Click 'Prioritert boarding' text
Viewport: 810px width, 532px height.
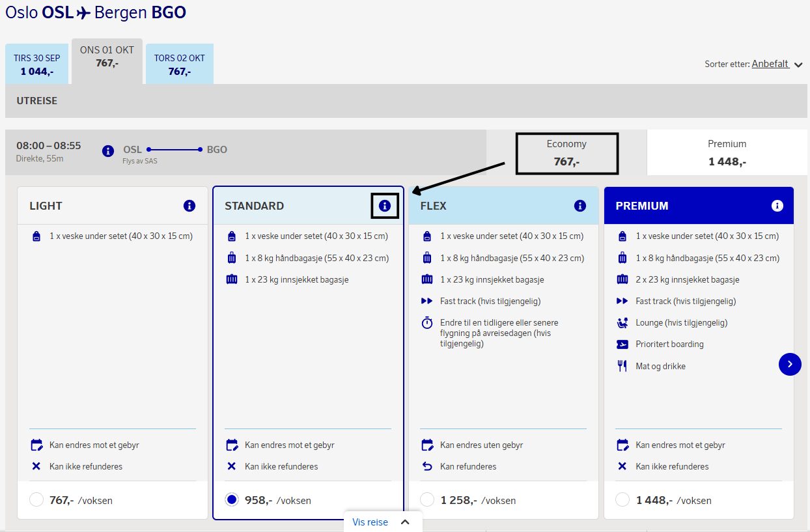[670, 344]
